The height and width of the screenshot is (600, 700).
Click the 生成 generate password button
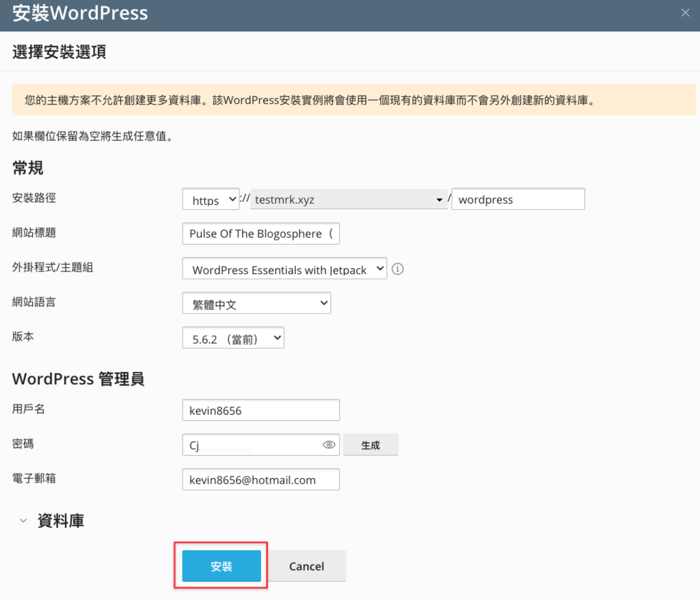point(371,445)
